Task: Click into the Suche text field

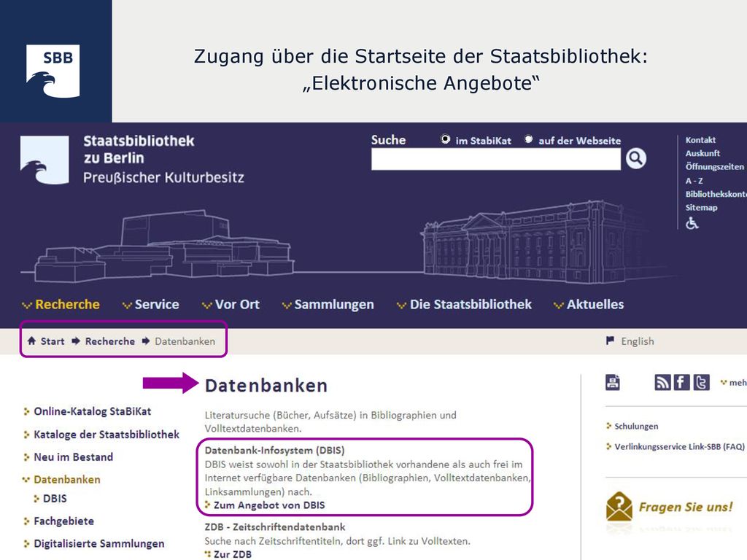Action: 496,159
